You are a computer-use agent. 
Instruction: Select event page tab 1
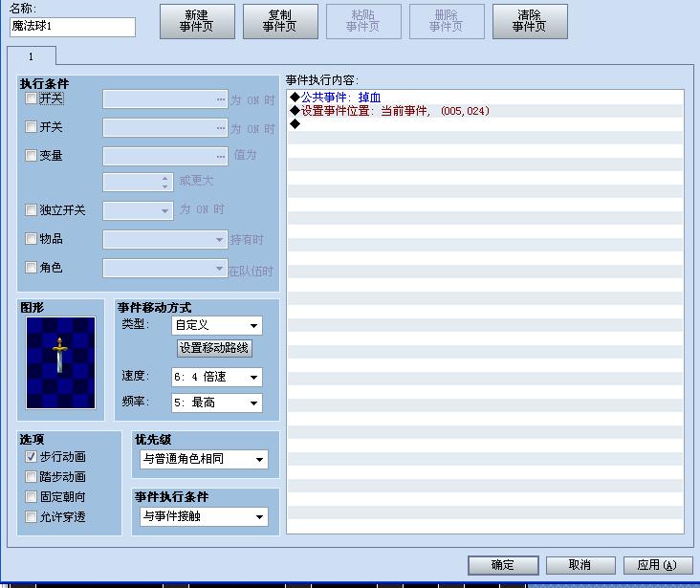(32, 56)
